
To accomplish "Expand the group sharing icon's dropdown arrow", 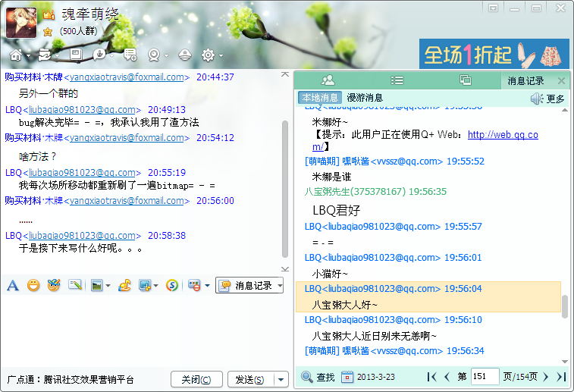I will pyautogui.click(x=57, y=56).
